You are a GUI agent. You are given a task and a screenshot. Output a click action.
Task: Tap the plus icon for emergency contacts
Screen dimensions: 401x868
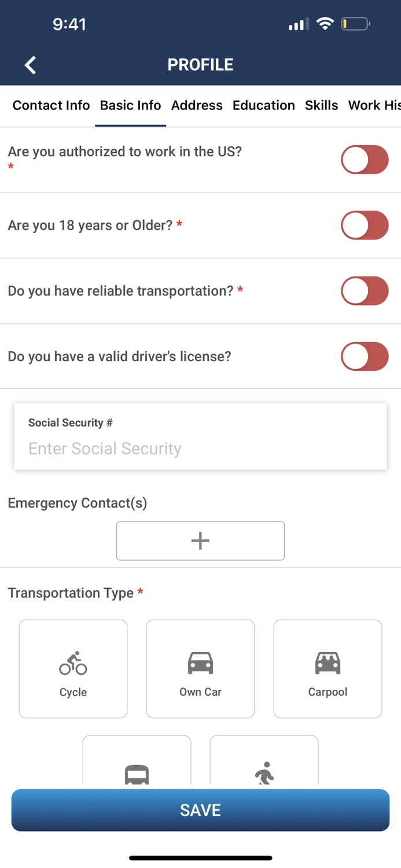pos(200,540)
